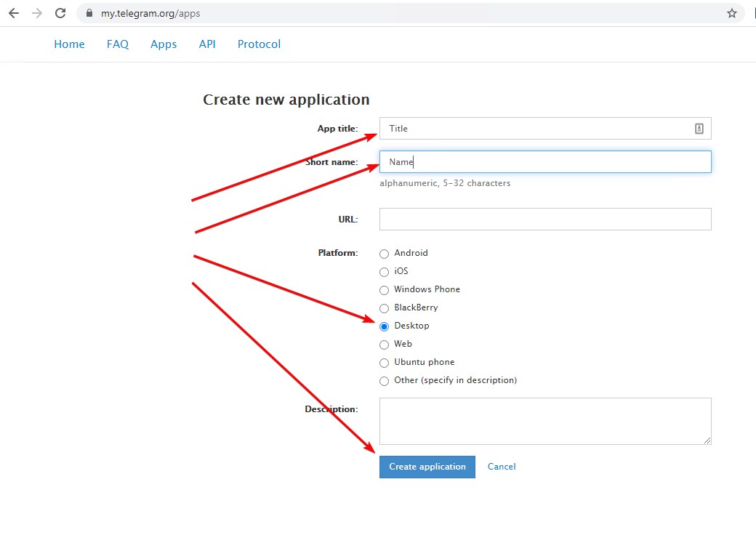Select Ubuntu phone as platform
Screen dimensions: 756x543
[x=384, y=363]
